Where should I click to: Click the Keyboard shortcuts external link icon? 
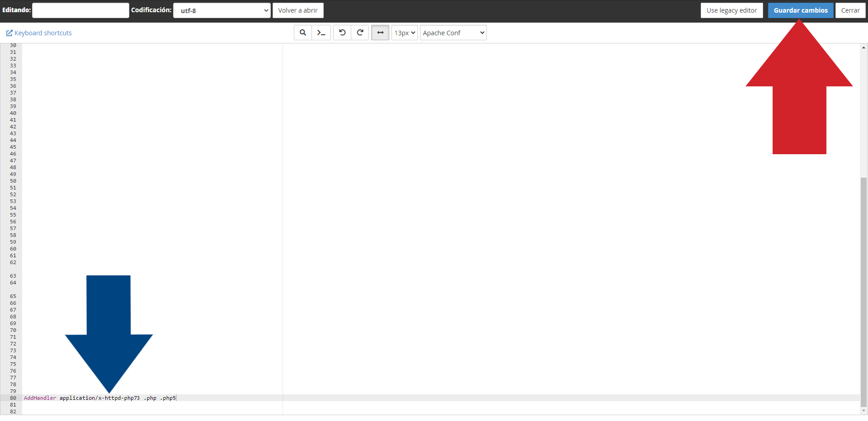pos(9,33)
